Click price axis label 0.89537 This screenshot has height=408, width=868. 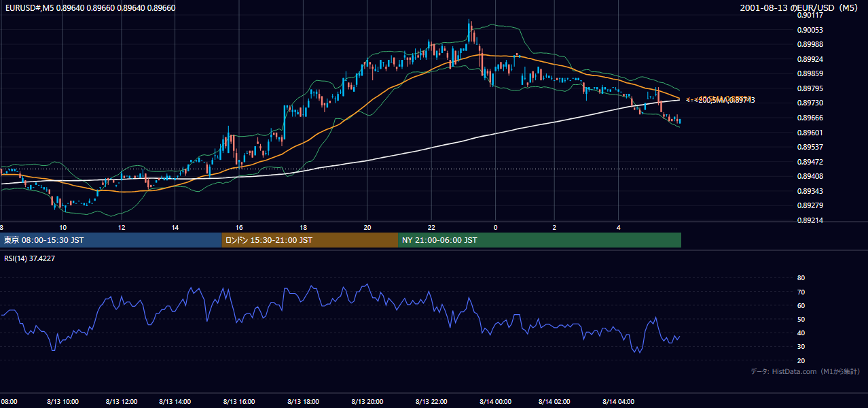click(x=810, y=147)
